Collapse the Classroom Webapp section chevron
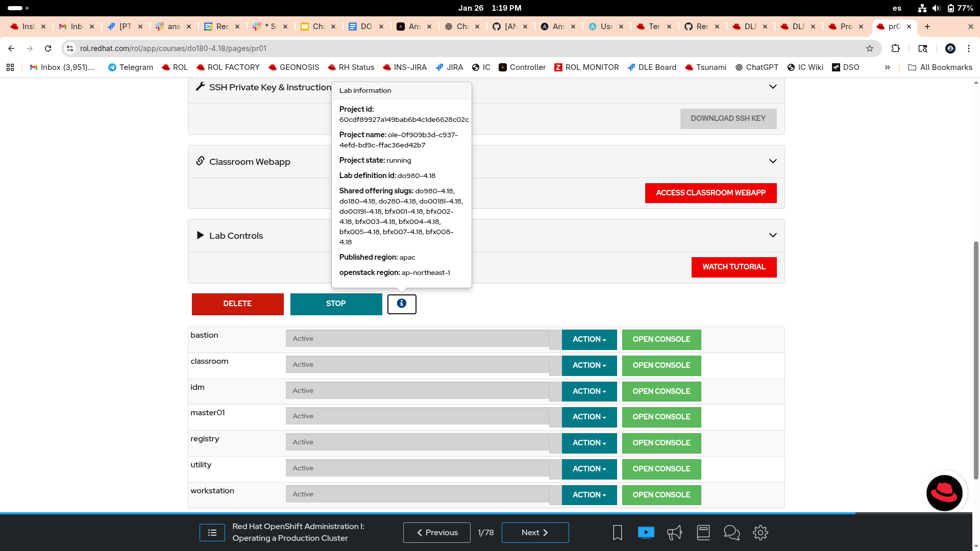Viewport: 980px width, 551px height. click(773, 161)
